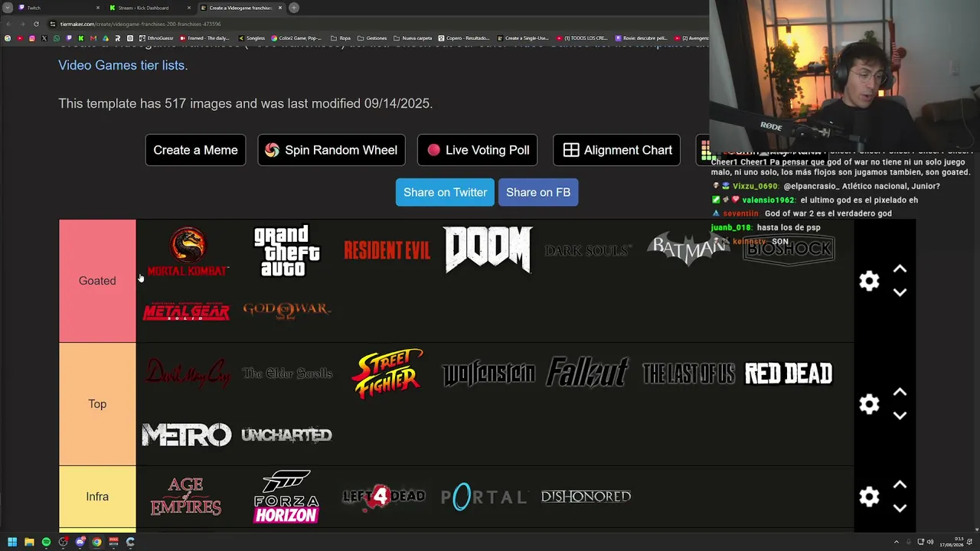Move the Top tier row up

[x=900, y=393]
